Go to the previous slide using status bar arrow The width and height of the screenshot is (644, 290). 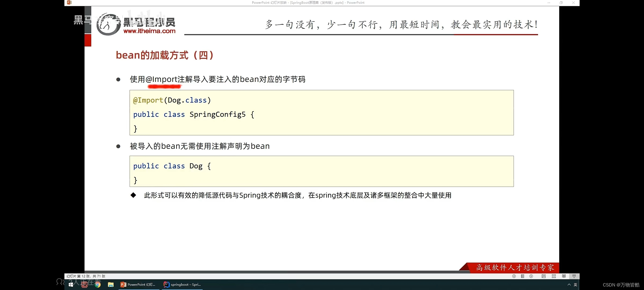(x=514, y=276)
